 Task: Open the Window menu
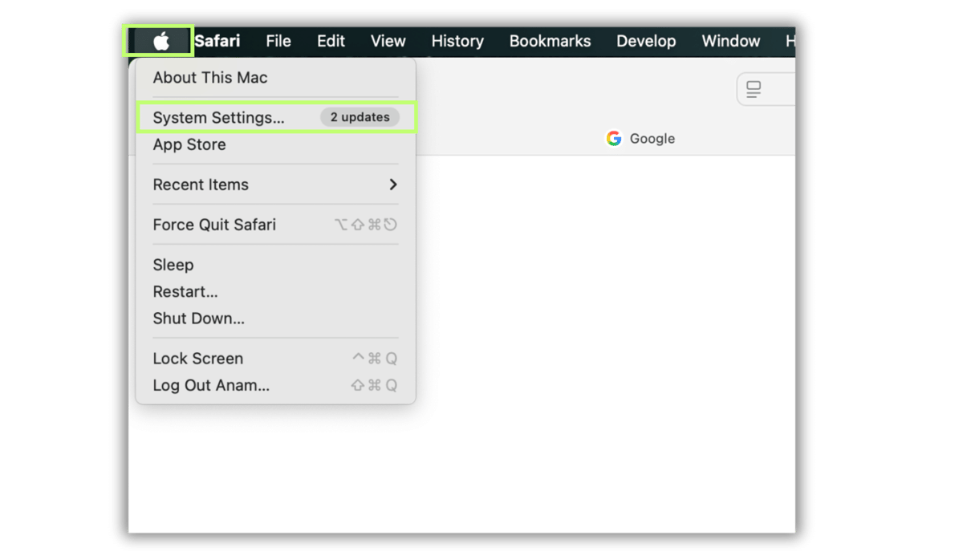click(x=730, y=41)
